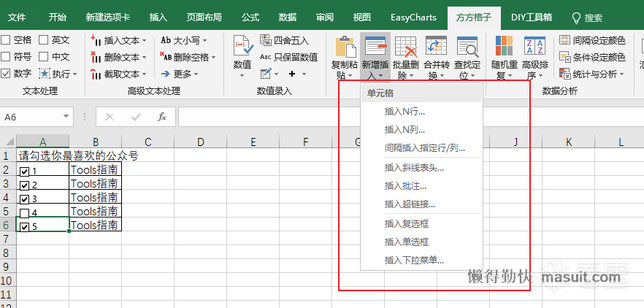Click the pencil edit icon in 数值录入

pos(266,74)
